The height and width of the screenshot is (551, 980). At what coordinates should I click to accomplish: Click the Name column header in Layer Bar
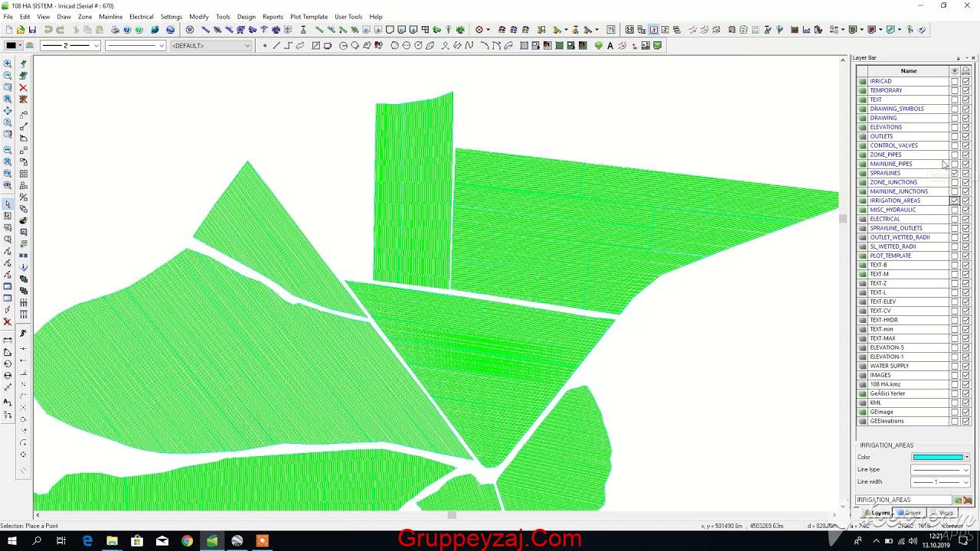click(x=908, y=70)
